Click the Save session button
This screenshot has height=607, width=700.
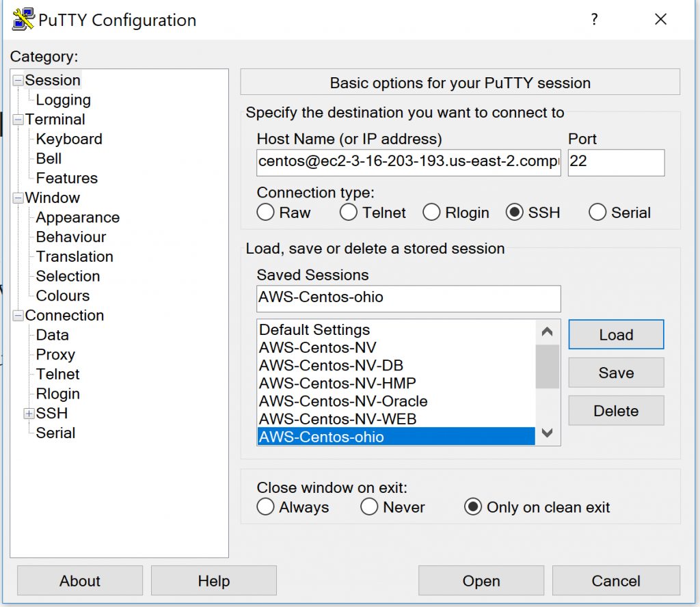pos(616,373)
